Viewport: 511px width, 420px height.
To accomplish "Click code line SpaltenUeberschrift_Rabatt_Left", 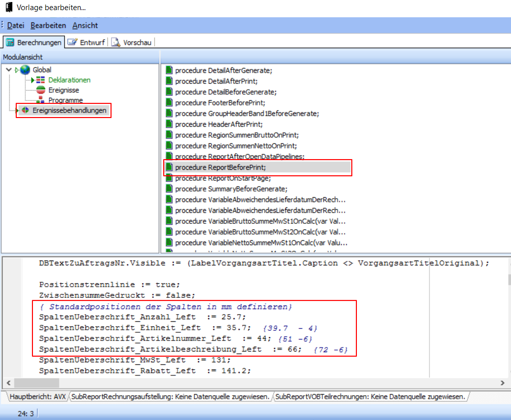I will [x=145, y=370].
